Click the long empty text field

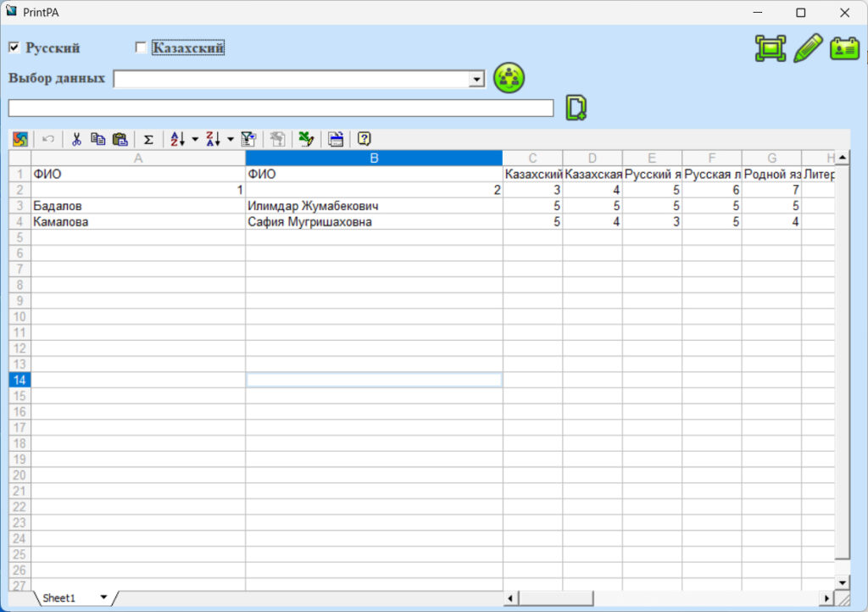click(x=281, y=108)
